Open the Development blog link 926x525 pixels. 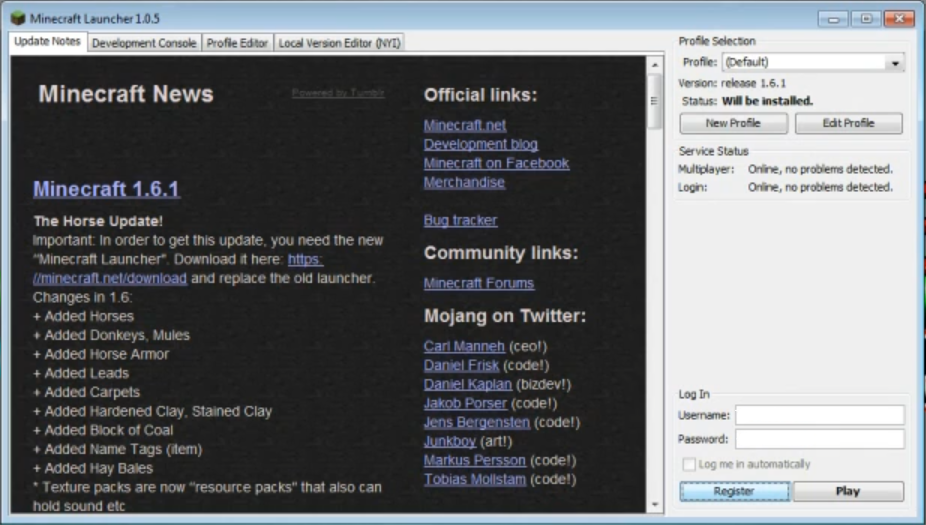tap(481, 144)
